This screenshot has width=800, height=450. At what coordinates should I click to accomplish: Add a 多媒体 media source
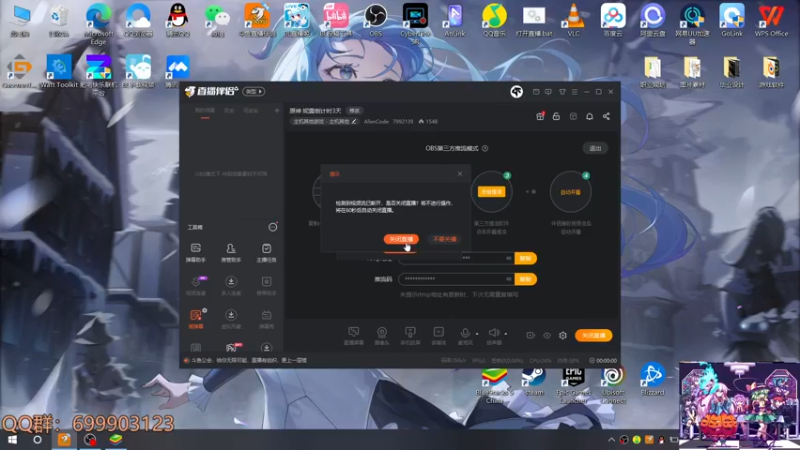point(438,335)
